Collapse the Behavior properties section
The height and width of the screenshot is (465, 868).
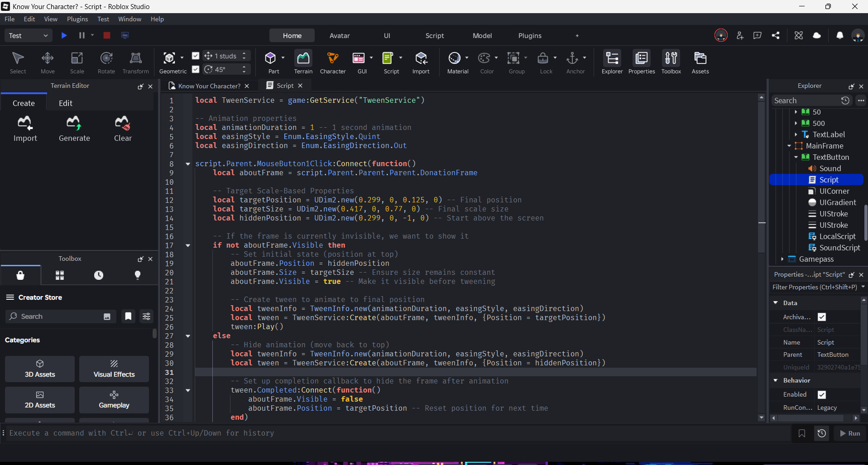tap(776, 380)
